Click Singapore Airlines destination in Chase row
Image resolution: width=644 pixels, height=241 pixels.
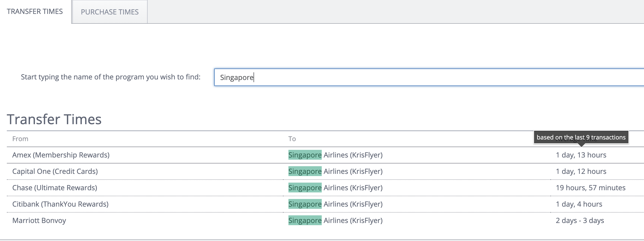335,188
